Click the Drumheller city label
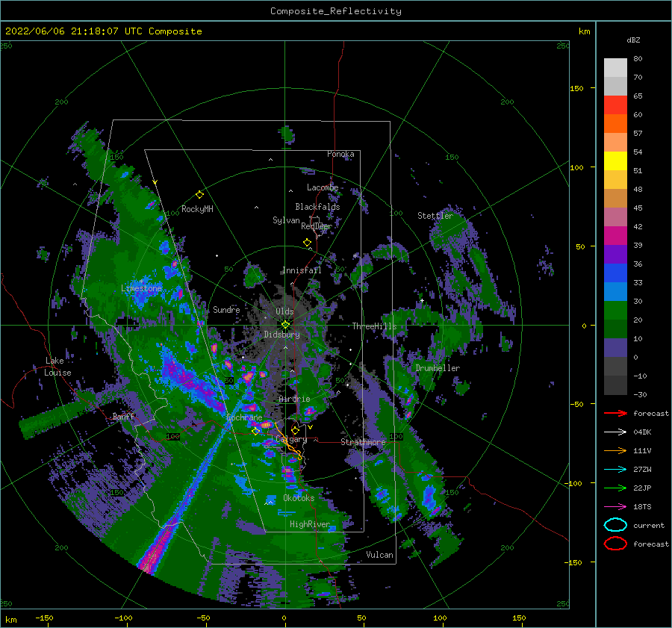 click(x=438, y=368)
